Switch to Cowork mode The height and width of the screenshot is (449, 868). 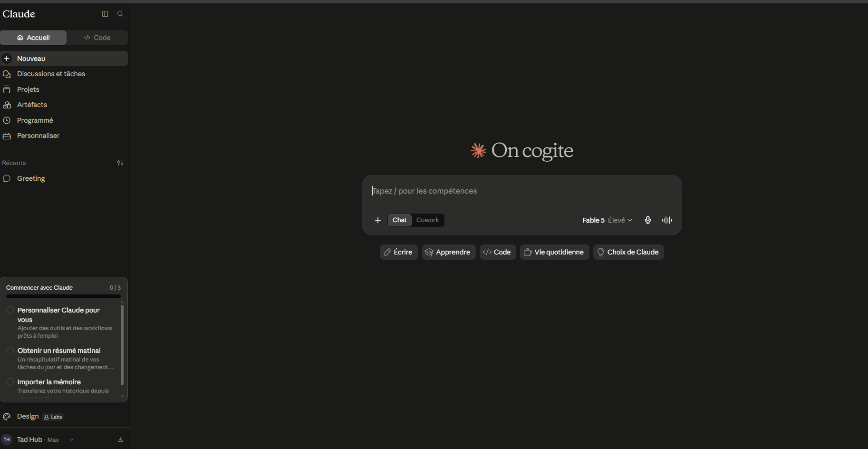coord(427,220)
